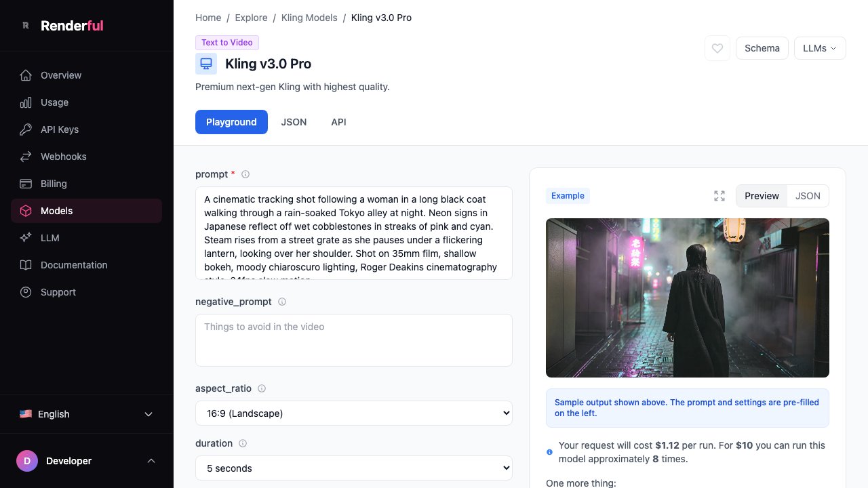
Task: Select the Preview toggle option
Action: pos(762,196)
